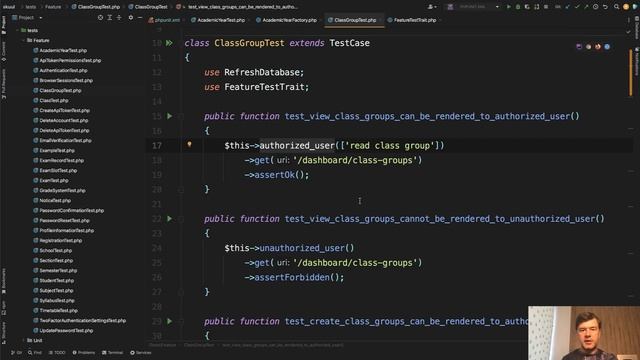Image resolution: width=640 pixels, height=360 pixels.
Task: Open StudentTest.php in project tree
Action: (x=54, y=280)
